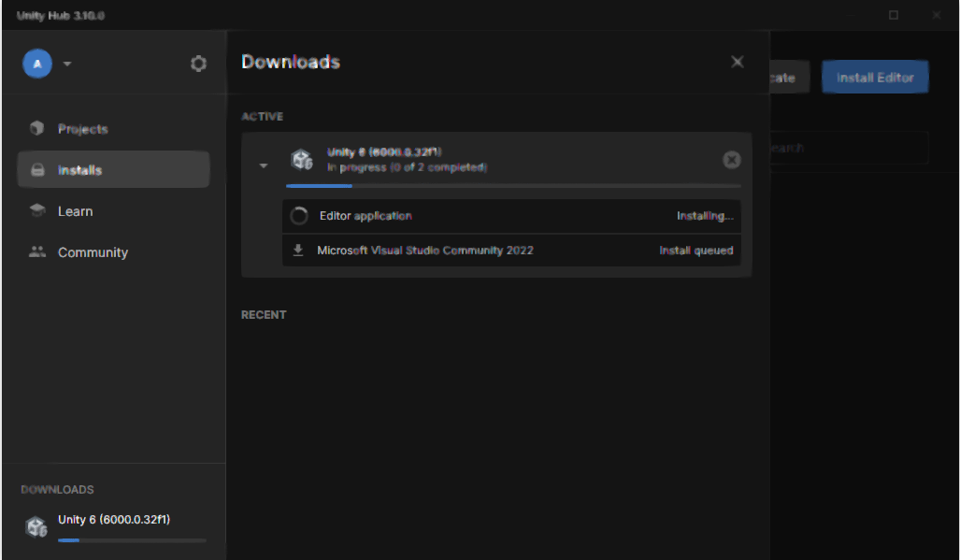Open the account avatar menu
Viewport: 960px width, 560px height.
pyautogui.click(x=37, y=64)
